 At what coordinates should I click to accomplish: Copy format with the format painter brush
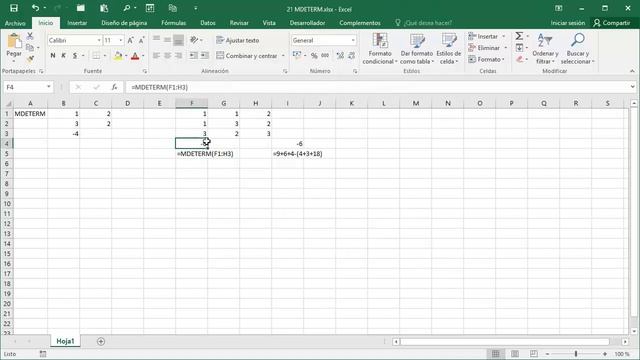[x=30, y=59]
